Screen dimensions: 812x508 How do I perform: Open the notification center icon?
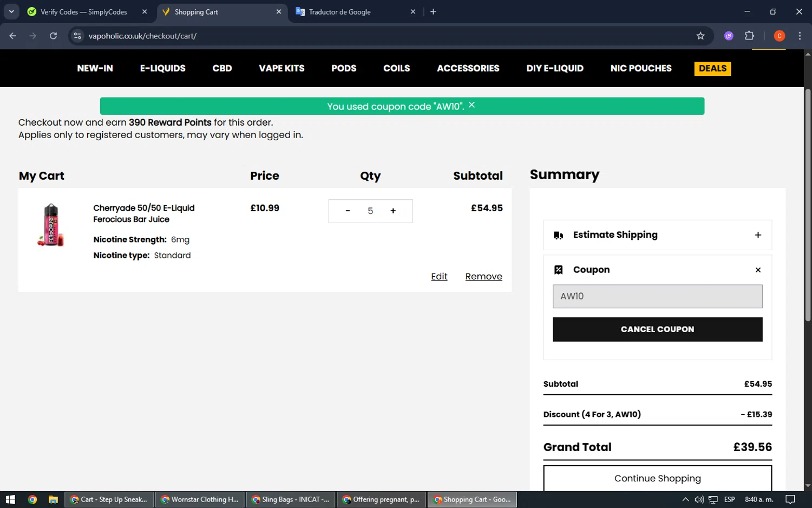790,499
